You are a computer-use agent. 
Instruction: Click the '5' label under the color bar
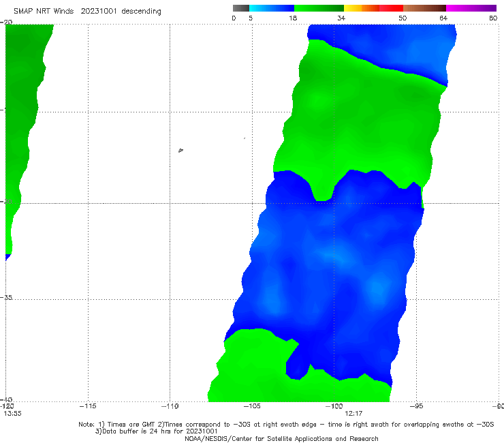pos(251,18)
